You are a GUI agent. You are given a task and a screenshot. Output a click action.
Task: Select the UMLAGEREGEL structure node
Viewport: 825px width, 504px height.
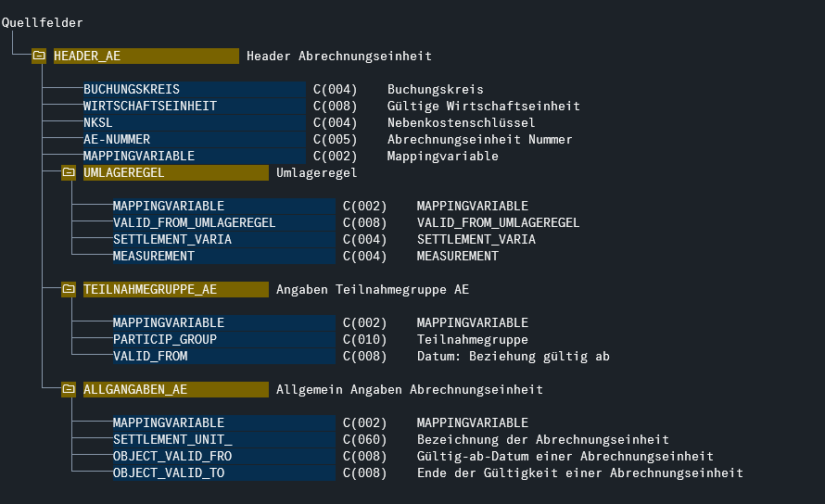click(x=176, y=172)
